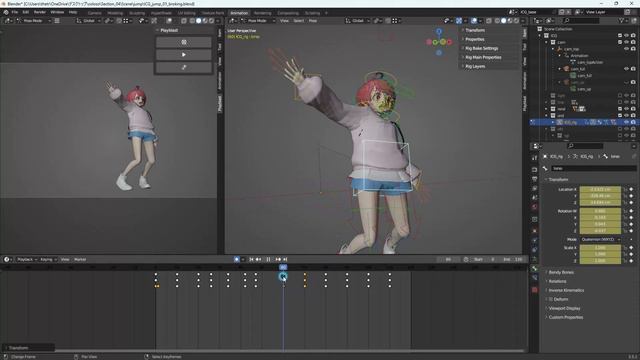Expand the Transform panel in 3D viewport sidebar
This screenshot has width=640, height=360.
tap(475, 30)
